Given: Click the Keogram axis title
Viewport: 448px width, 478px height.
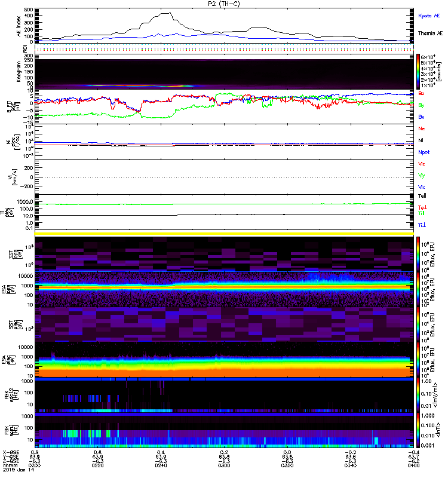Looking at the screenshot, I should pyautogui.click(x=19, y=72).
